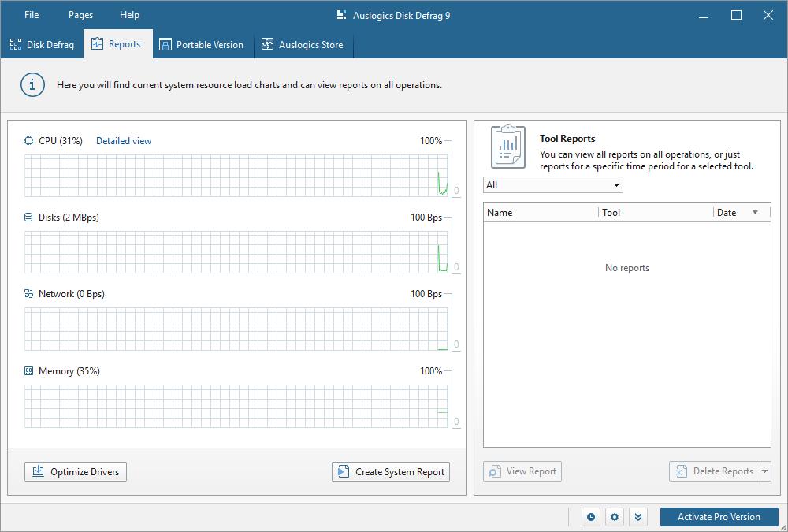788x532 pixels.
Task: Open the All tools filter dropdown
Action: [x=552, y=185]
